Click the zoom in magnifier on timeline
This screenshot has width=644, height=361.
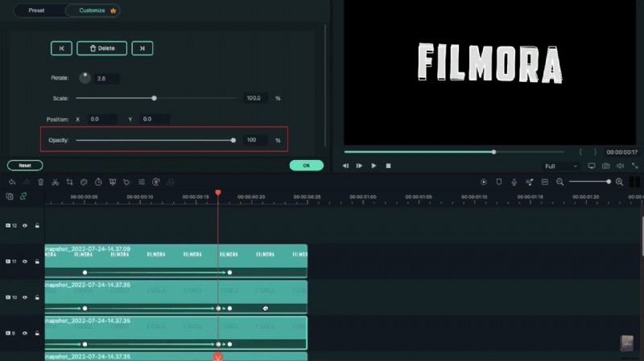(619, 183)
